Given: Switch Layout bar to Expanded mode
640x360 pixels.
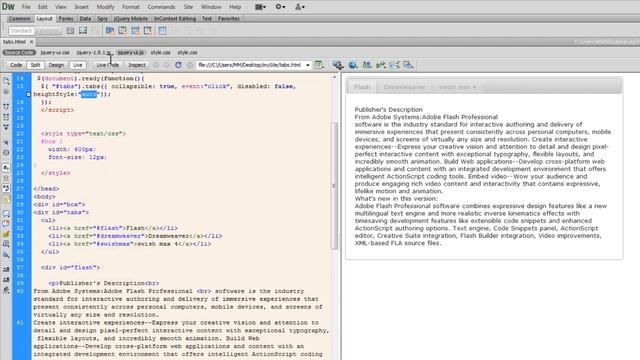Looking at the screenshot, I should (48, 31).
